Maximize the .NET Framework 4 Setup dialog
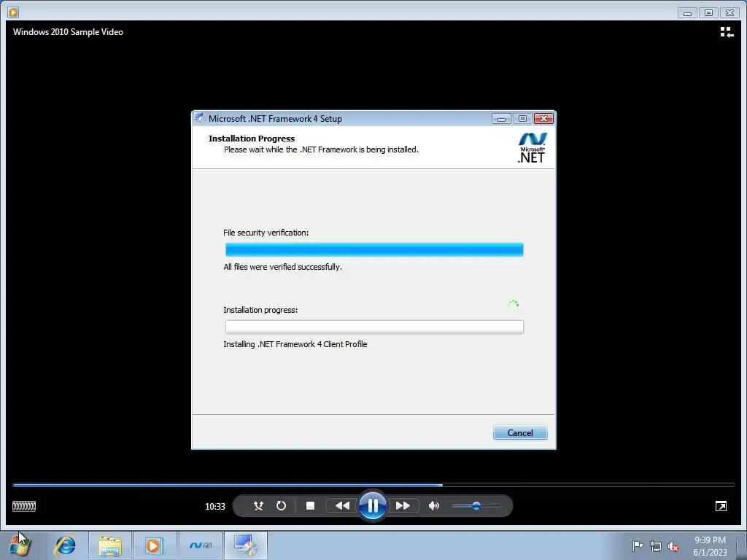The height and width of the screenshot is (560, 747). pos(522,118)
